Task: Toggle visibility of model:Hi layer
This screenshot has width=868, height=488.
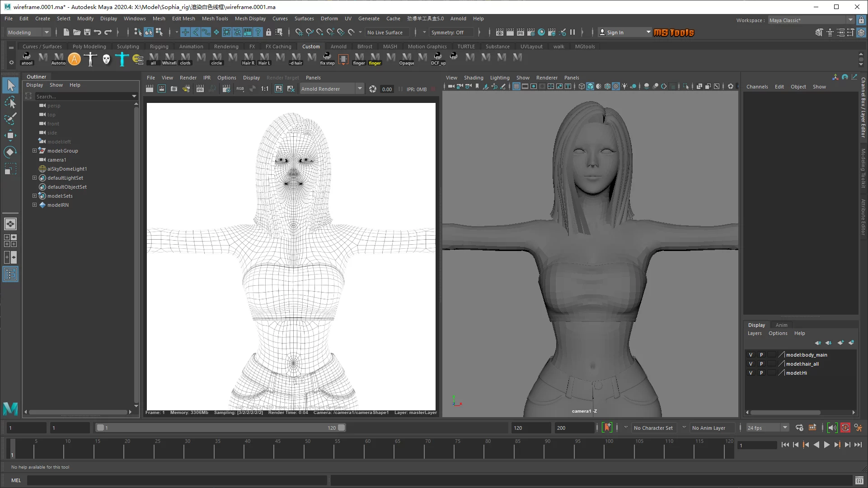Action: coord(751,373)
